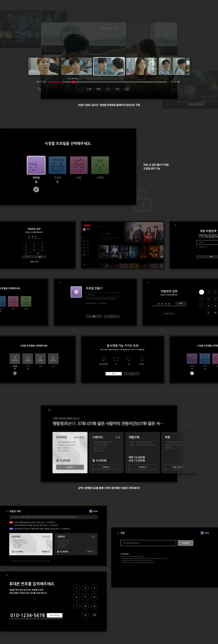Click 확인 button in the 프로필 만들기 screen
Screen dimensions: 218x644
pos(94,316)
